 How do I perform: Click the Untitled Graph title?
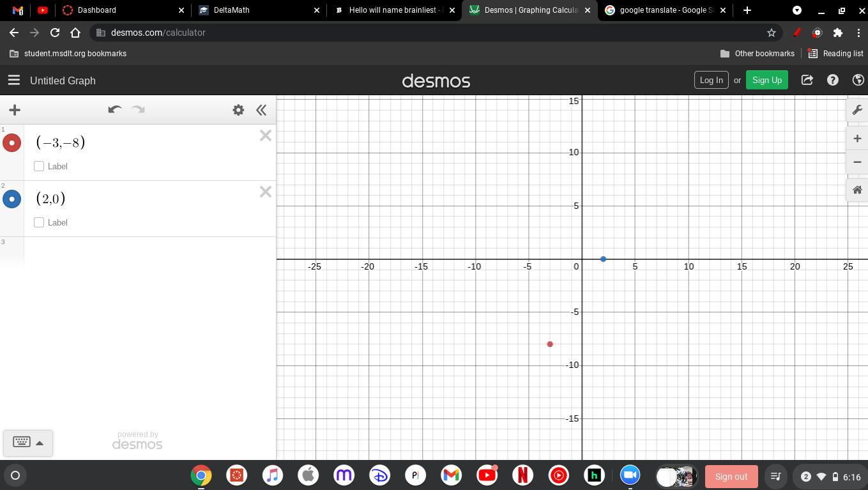coord(63,80)
